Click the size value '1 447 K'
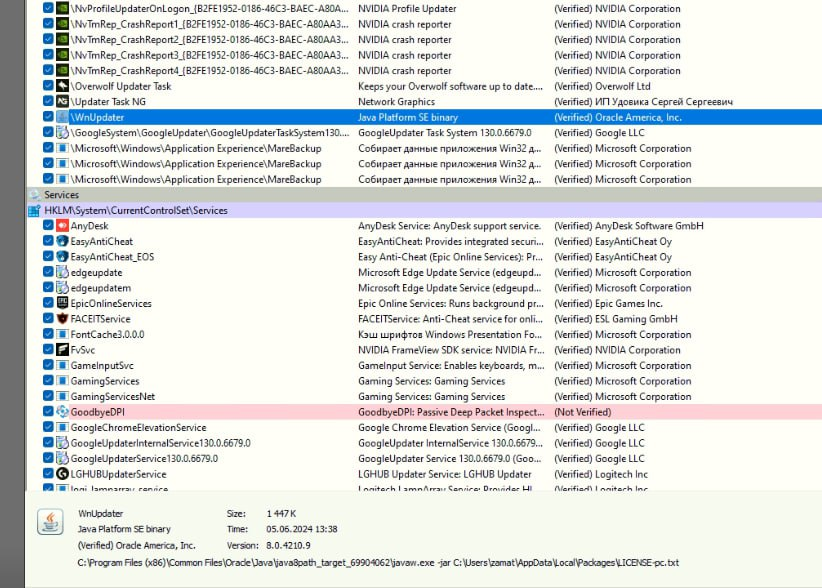This screenshot has width=822, height=588. 281,514
